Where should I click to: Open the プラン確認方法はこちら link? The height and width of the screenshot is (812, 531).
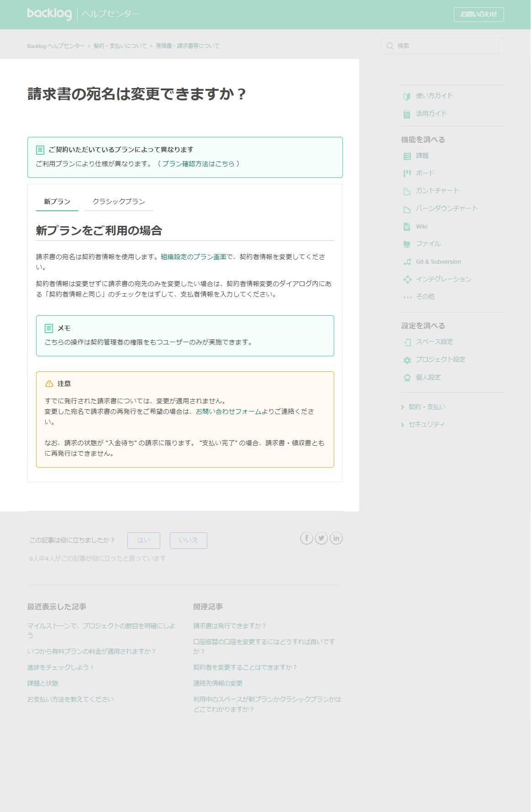(x=198, y=164)
